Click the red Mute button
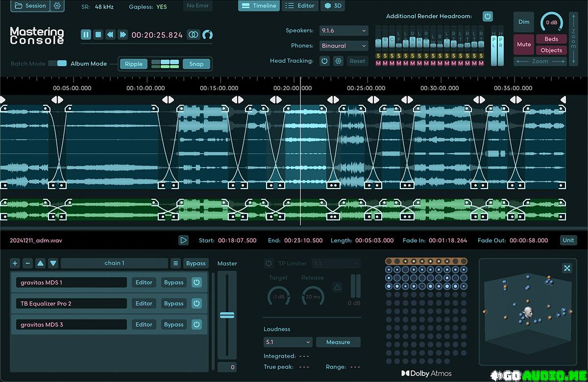 [x=523, y=44]
